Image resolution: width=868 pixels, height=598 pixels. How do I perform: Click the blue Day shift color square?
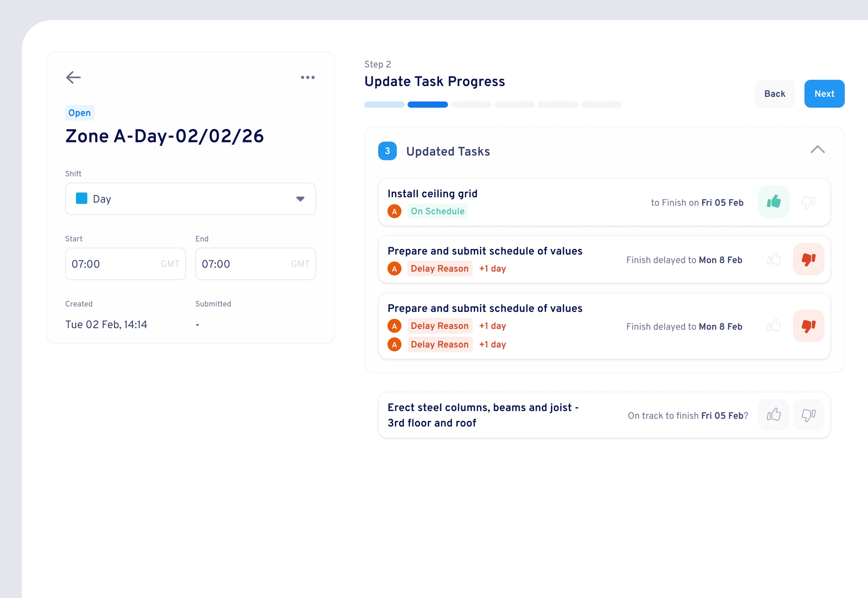pyautogui.click(x=81, y=198)
